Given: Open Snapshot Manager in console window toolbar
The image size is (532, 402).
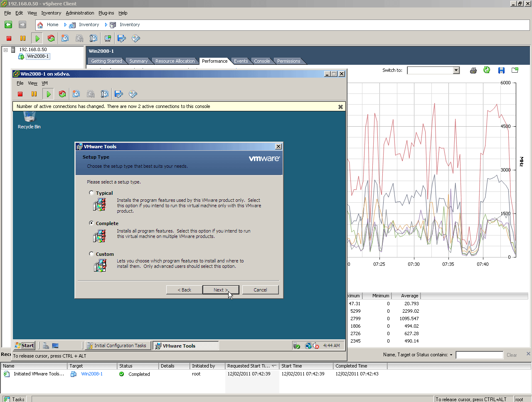Looking at the screenshot, I should pyautogui.click(x=105, y=94).
